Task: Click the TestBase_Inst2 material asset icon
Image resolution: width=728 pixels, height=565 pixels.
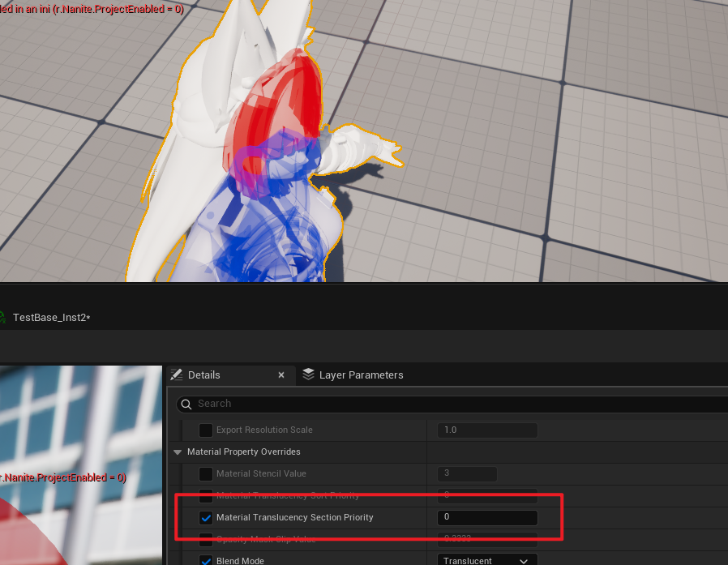Action: [x=2, y=318]
